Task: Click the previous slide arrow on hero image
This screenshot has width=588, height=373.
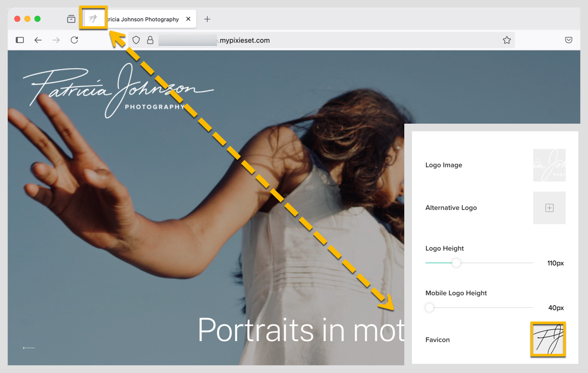Action: tap(29, 348)
